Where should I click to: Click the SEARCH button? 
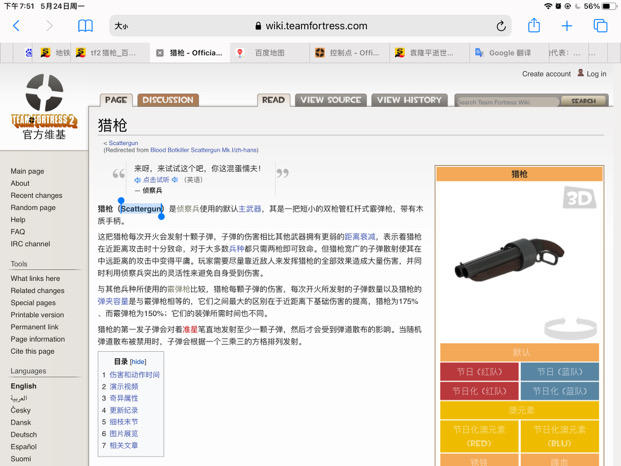[583, 102]
